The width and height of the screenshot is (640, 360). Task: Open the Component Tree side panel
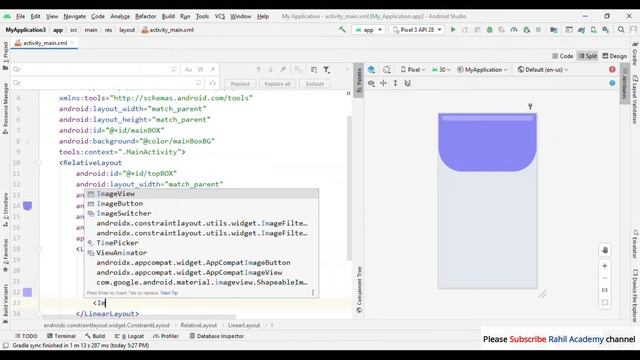(359, 290)
